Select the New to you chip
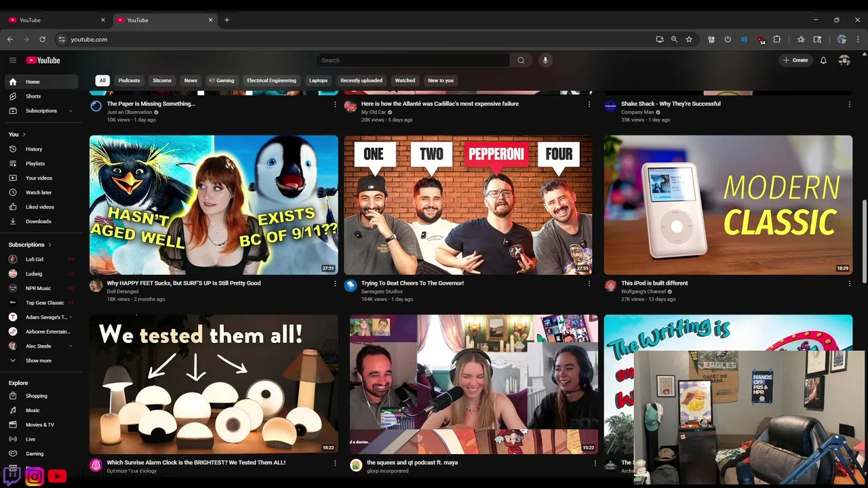868x488 pixels. point(441,80)
